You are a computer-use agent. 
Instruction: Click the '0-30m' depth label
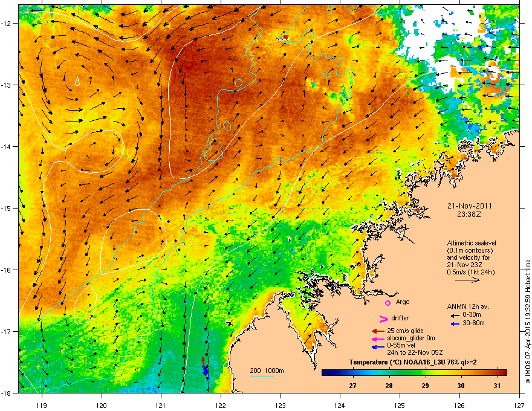(472, 315)
